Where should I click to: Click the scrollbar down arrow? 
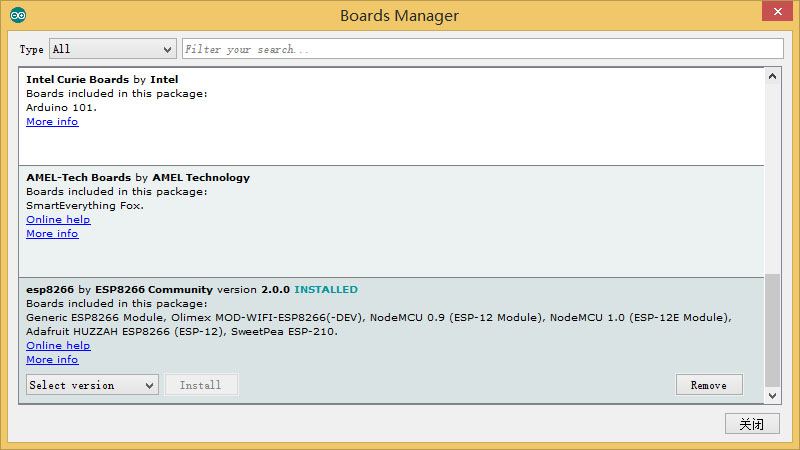772,395
